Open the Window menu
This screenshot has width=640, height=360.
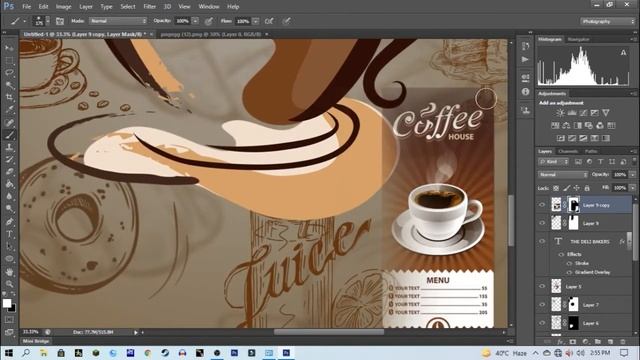(x=209, y=7)
